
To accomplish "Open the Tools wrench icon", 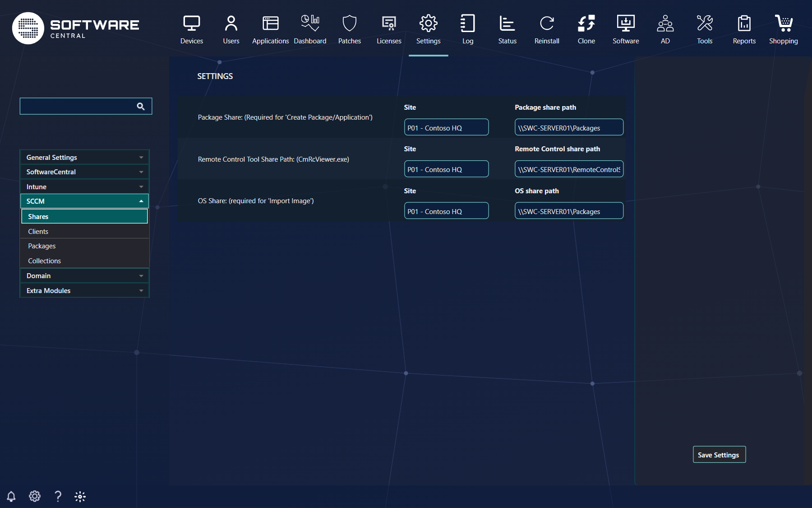I will (705, 29).
